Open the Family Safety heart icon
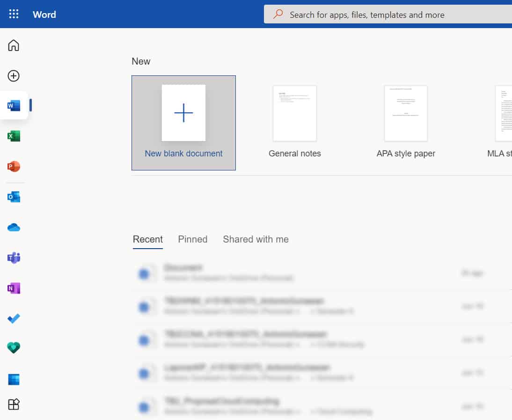 pyautogui.click(x=14, y=348)
